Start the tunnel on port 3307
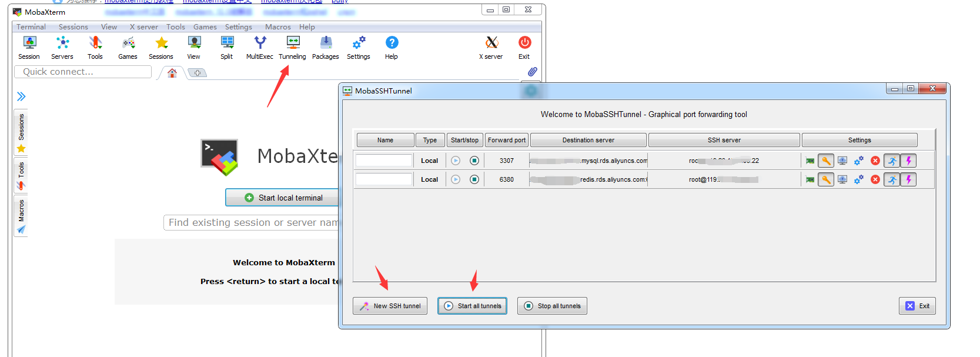The width and height of the screenshot is (980, 357). 456,161
